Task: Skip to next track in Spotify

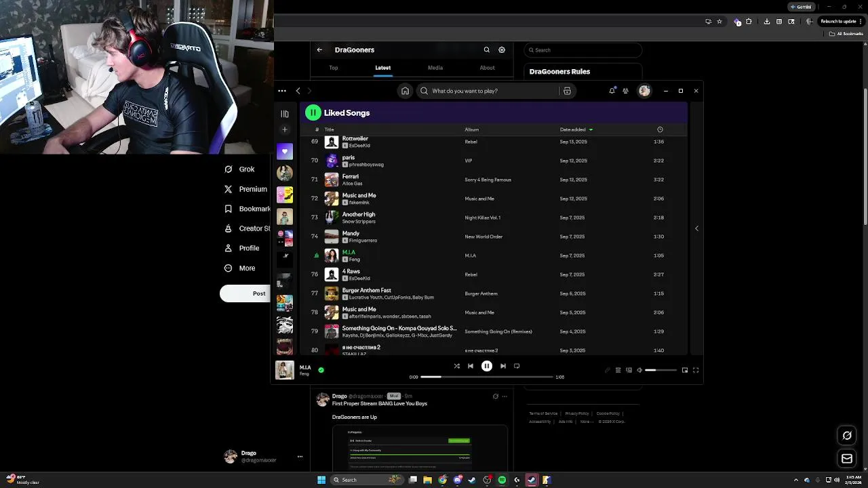Action: pyautogui.click(x=502, y=366)
